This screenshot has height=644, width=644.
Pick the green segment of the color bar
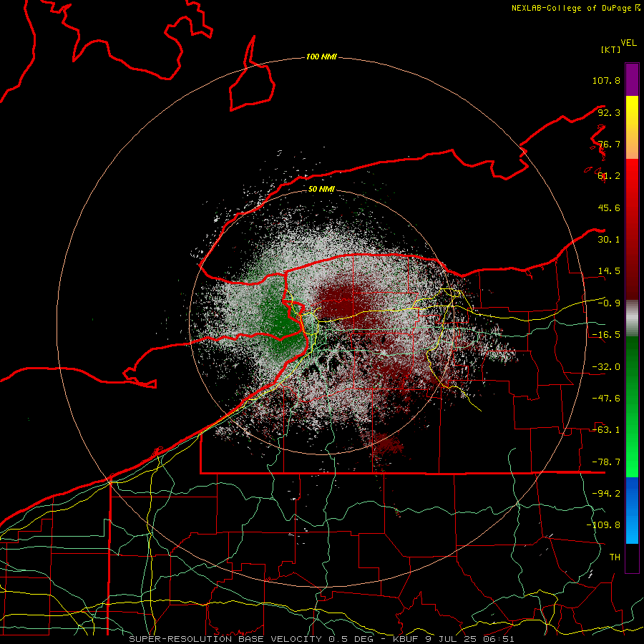click(x=632, y=406)
